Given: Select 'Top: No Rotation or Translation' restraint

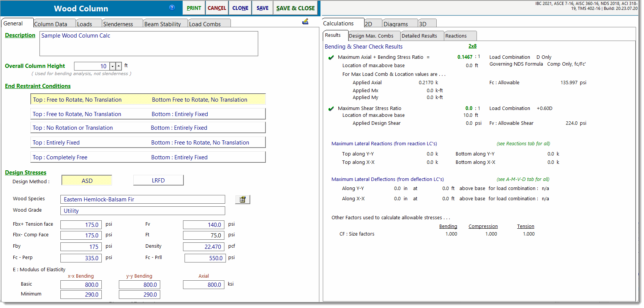Looking at the screenshot, I should point(148,128).
